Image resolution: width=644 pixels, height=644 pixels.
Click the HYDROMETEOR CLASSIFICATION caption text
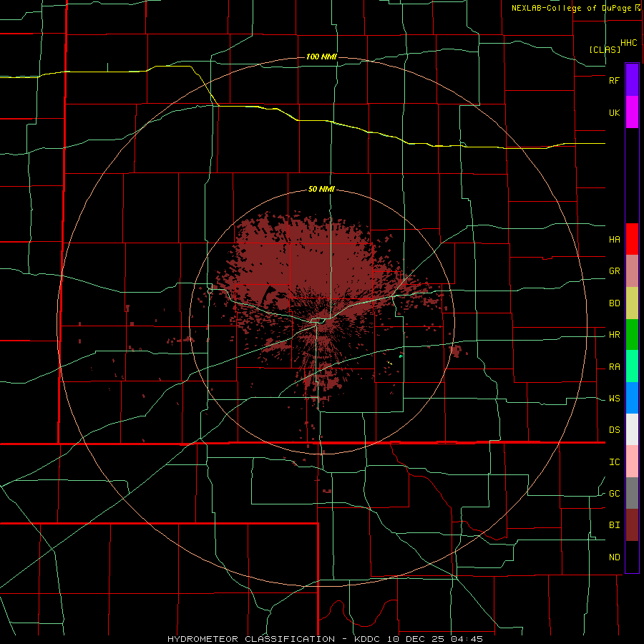[x=251, y=639]
